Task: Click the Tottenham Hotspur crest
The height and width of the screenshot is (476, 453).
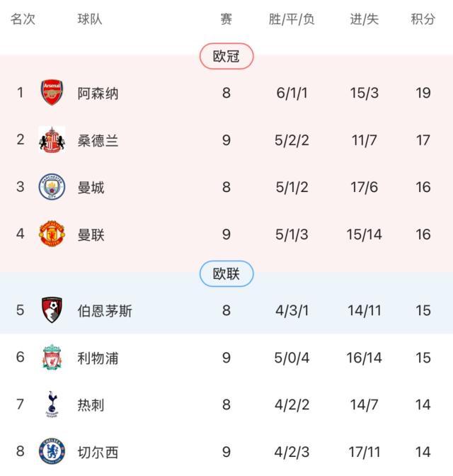Action: 52,404
